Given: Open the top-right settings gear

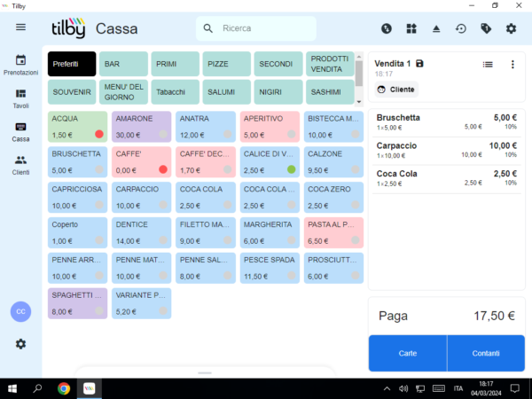Looking at the screenshot, I should click(x=511, y=28).
